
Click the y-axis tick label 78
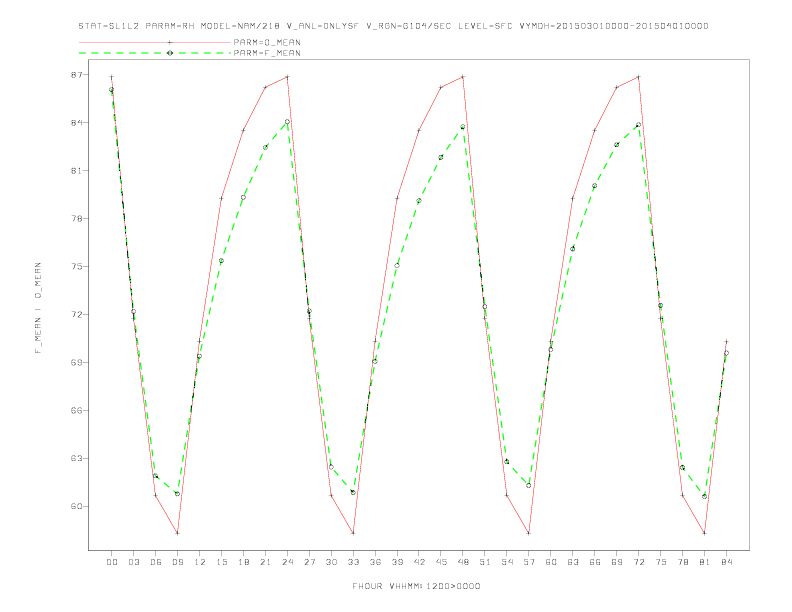click(76, 219)
